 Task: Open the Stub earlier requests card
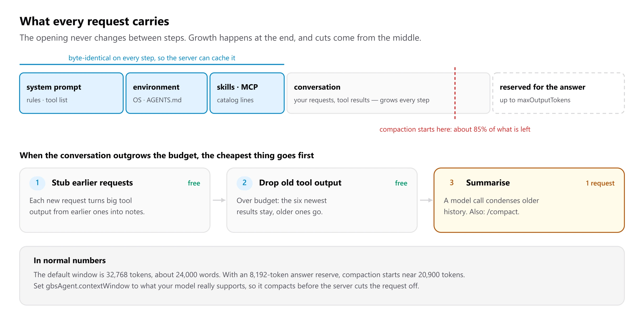[x=115, y=200]
